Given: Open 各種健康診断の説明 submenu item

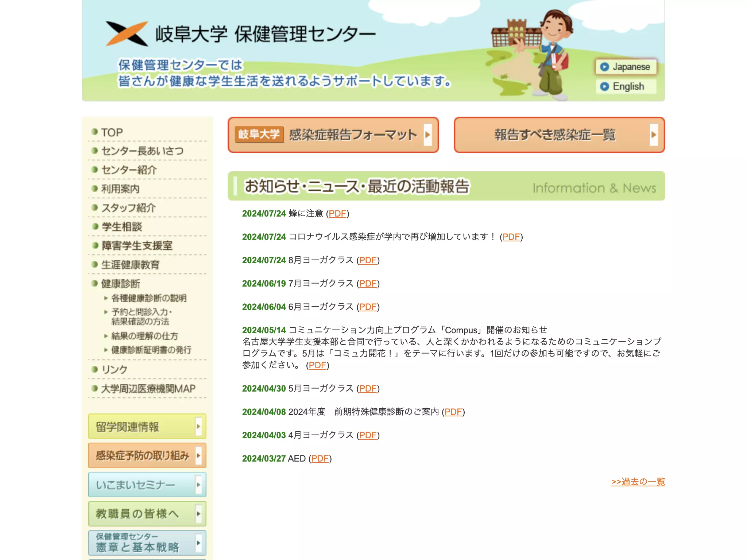Looking at the screenshot, I should point(149,298).
